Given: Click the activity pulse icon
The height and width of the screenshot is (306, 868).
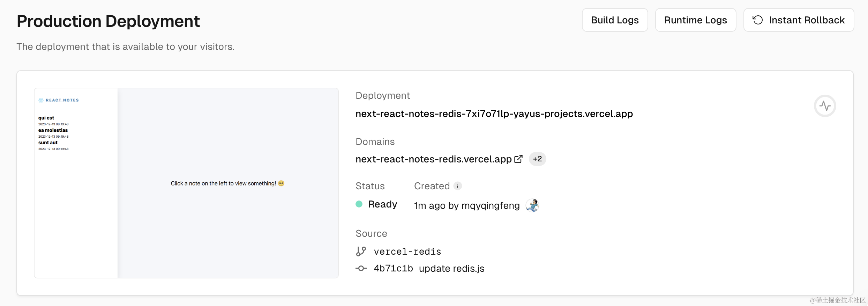Looking at the screenshot, I should [x=825, y=106].
